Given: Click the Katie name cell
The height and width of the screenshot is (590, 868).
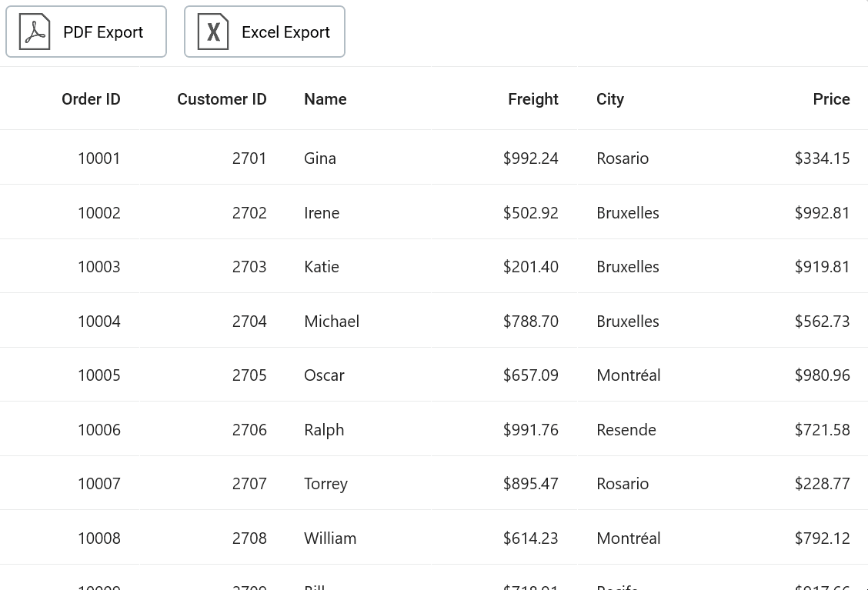Looking at the screenshot, I should (x=322, y=267).
